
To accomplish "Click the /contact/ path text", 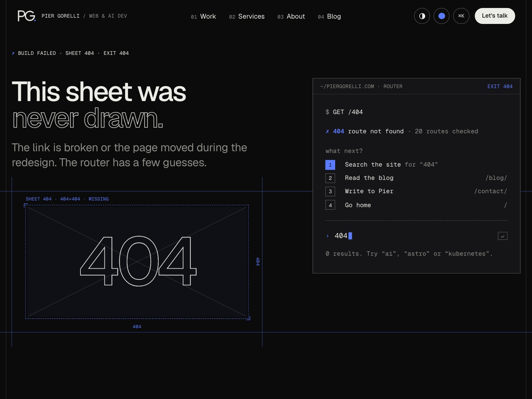I will point(490,191).
